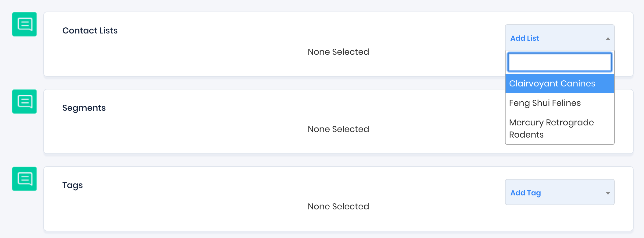The image size is (644, 238).
Task: Click the Tags heading
Action: (x=73, y=185)
